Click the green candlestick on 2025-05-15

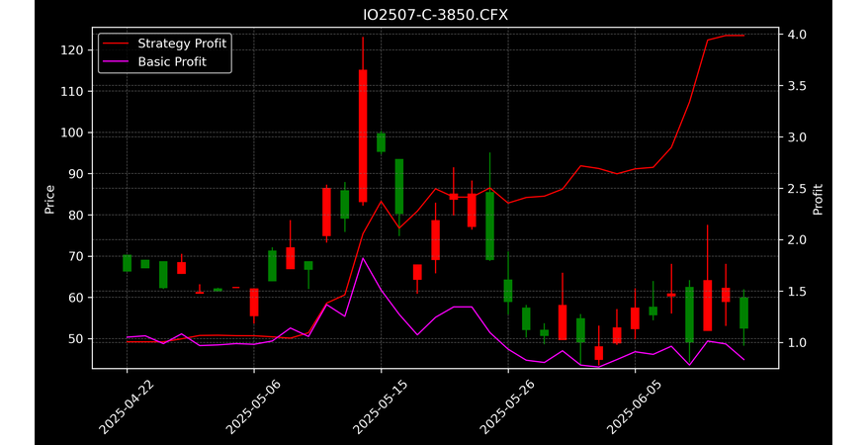click(x=381, y=142)
